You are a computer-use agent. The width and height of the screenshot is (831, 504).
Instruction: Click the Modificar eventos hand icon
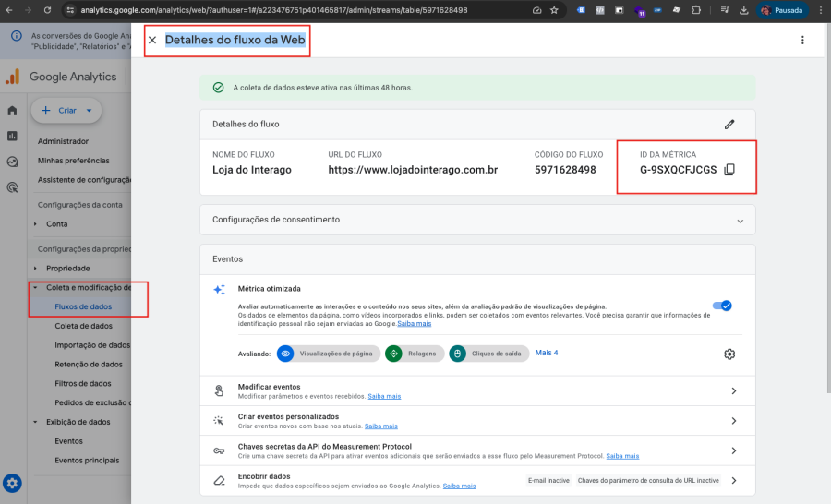219,391
